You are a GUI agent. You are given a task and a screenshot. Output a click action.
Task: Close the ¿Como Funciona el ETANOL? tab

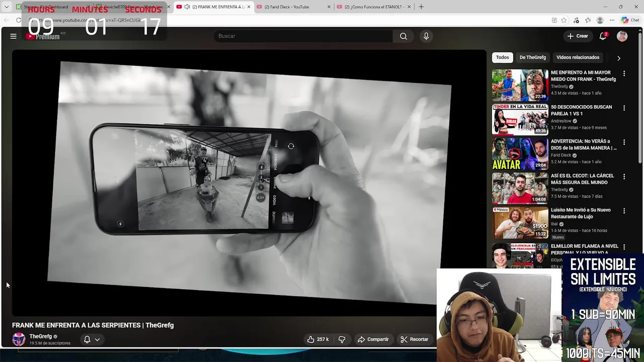click(x=409, y=7)
